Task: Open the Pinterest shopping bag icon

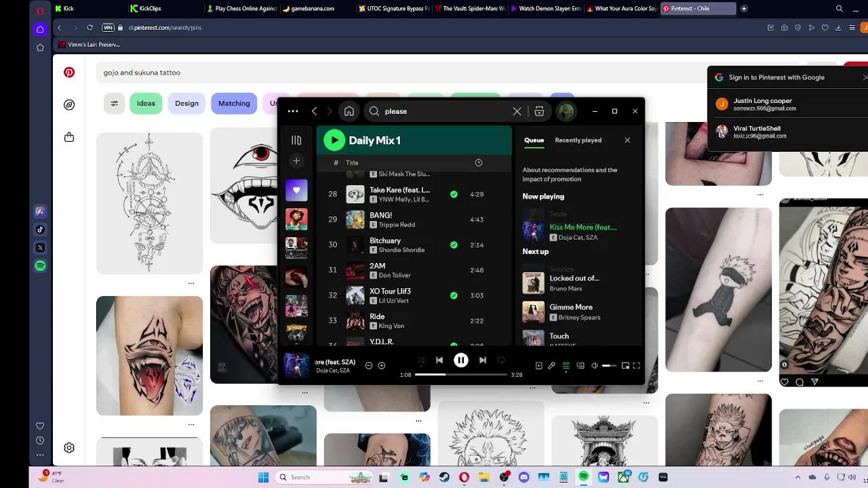Action: point(69,137)
